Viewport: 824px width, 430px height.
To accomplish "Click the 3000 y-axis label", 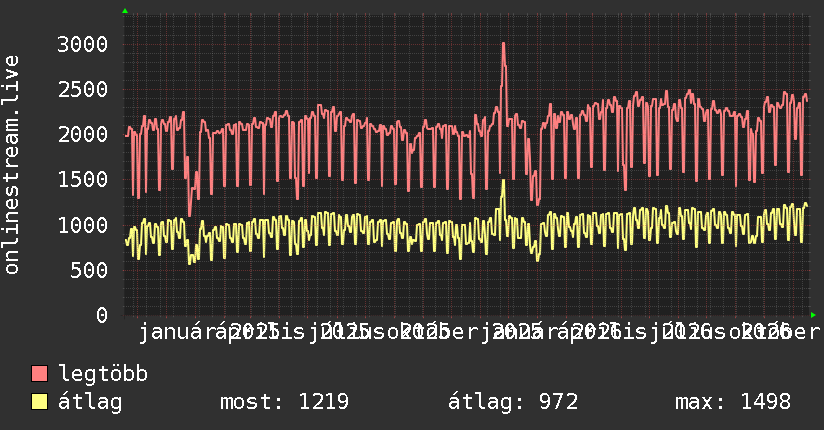I will [83, 44].
